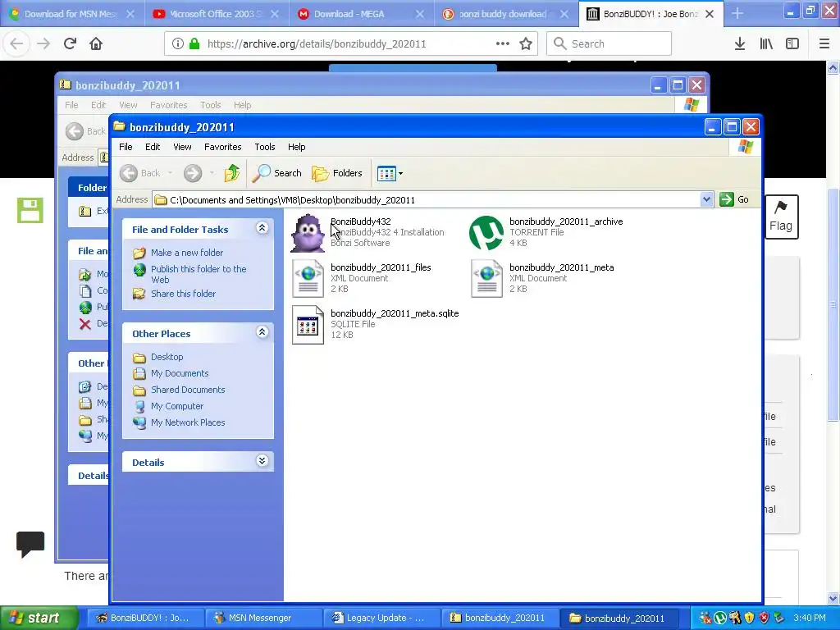The width and height of the screenshot is (840, 630).
Task: Open the Edit menu in front Explorer window
Action: pos(153,147)
